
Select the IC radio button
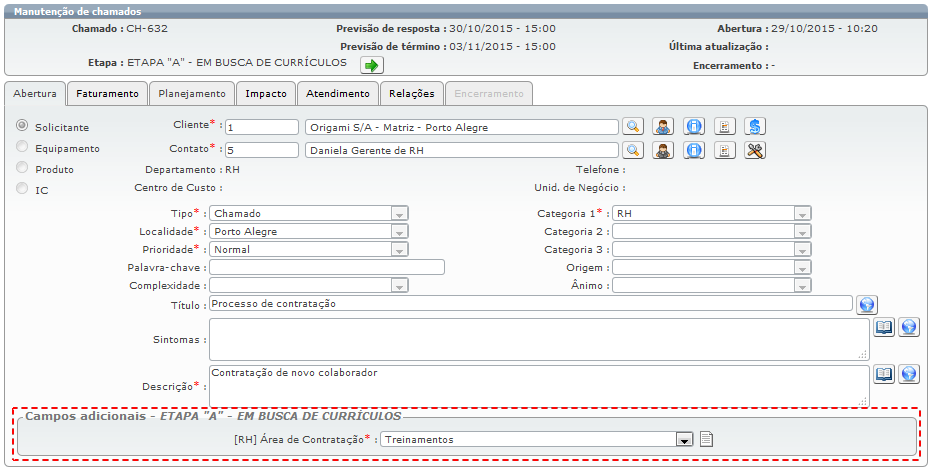pos(22,189)
